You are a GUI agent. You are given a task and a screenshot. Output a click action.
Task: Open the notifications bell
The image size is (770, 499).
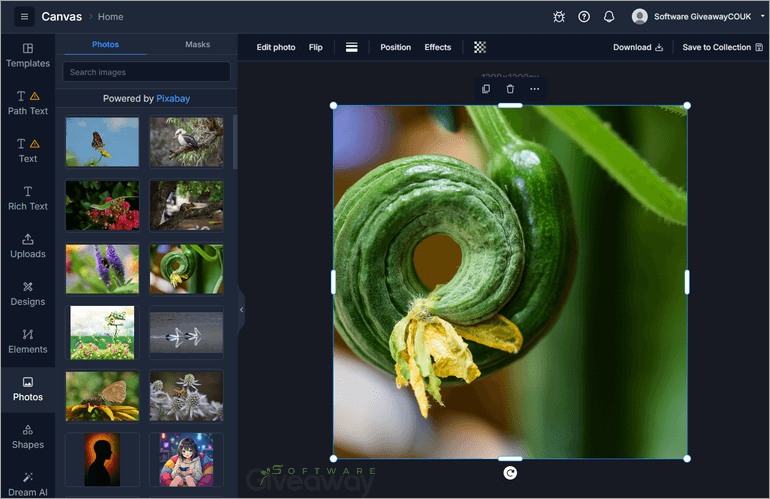point(609,17)
